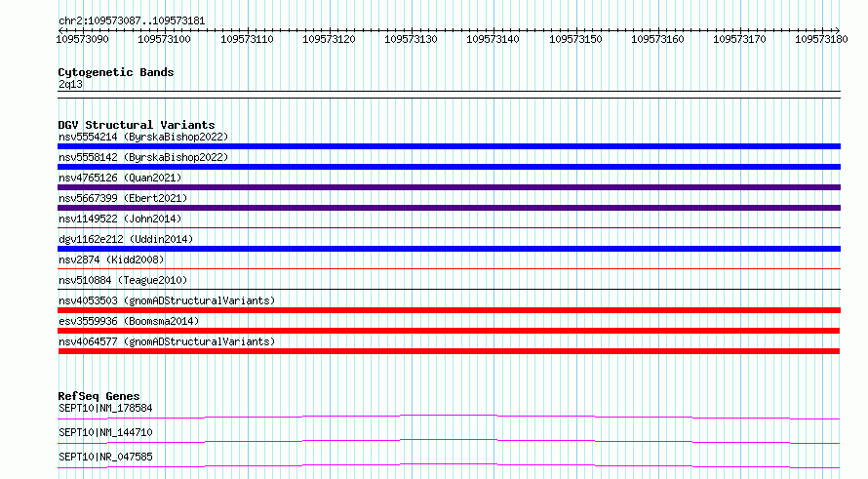The image size is (868, 479).
Task: Click the red bar for nsv4053503
Action: pyautogui.click(x=449, y=310)
